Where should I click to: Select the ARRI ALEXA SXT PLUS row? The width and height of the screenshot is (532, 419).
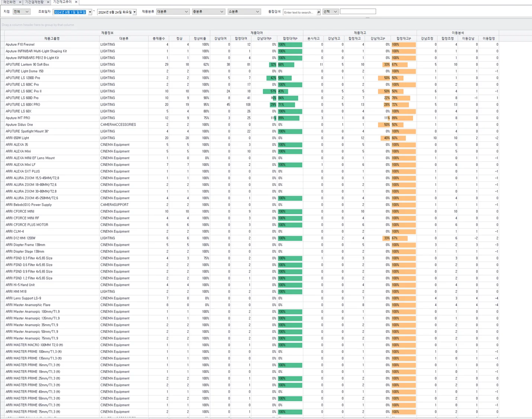[23, 172]
